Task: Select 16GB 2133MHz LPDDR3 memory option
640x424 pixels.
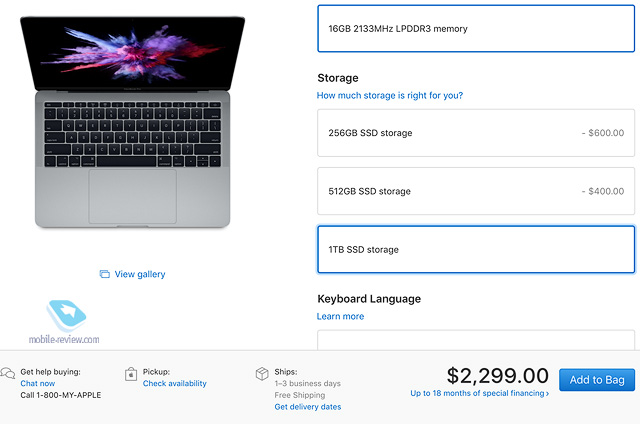Action: [476, 29]
